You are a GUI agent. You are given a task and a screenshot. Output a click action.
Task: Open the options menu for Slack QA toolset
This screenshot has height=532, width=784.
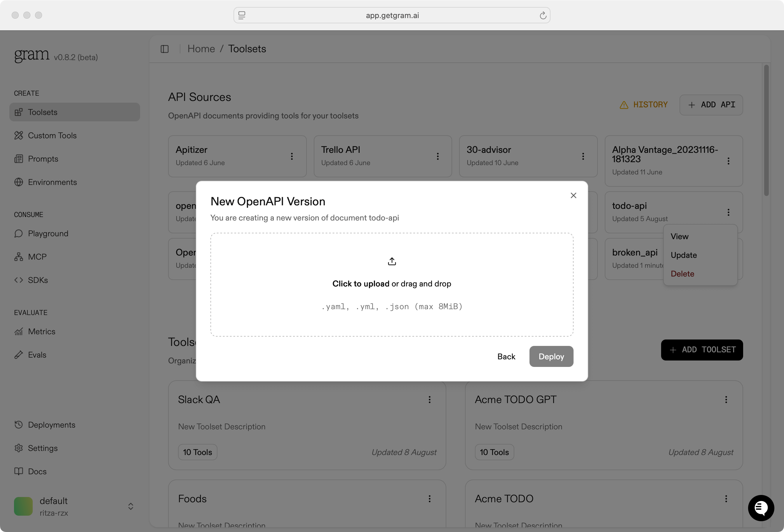coord(429,400)
